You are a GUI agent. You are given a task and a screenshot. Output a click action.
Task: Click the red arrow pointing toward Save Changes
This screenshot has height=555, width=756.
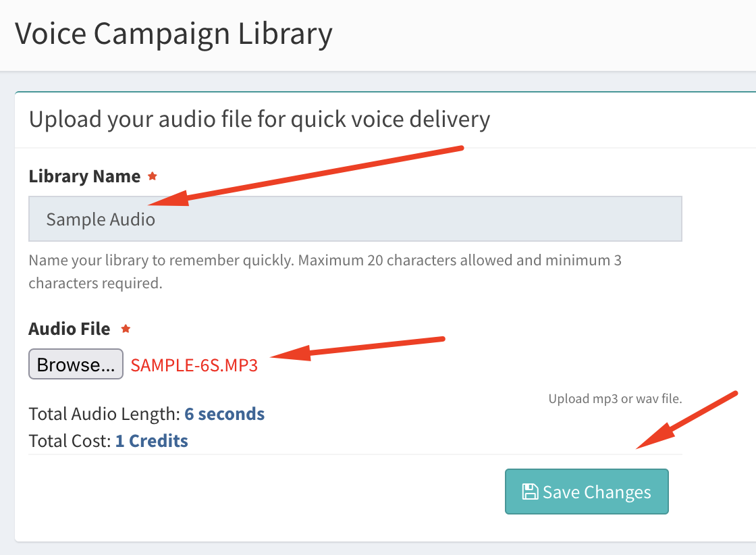tap(687, 419)
